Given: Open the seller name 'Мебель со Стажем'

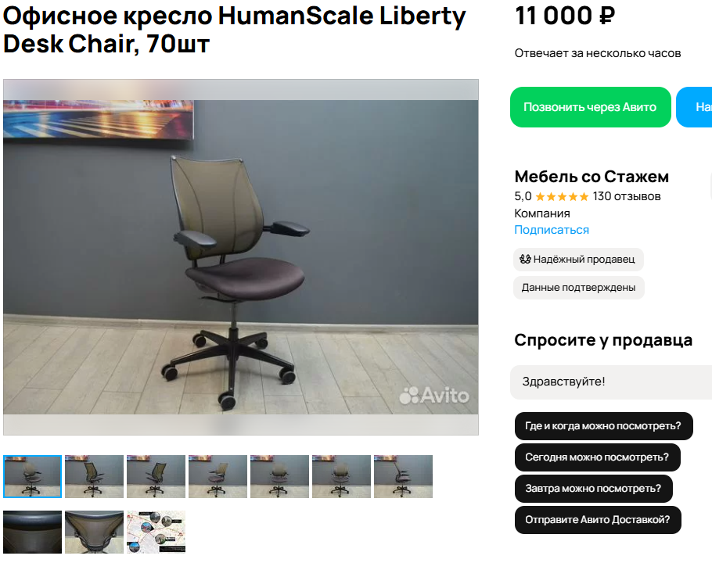Looking at the screenshot, I should [x=592, y=177].
